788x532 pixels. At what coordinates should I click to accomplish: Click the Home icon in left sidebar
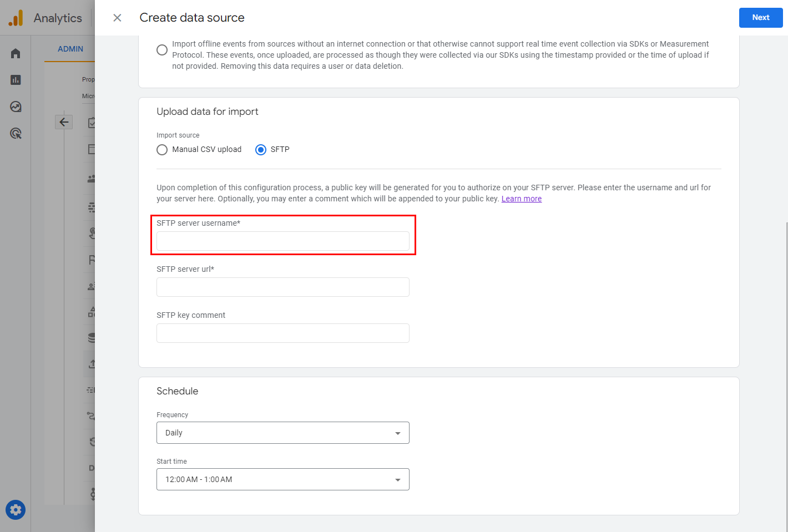[16, 53]
